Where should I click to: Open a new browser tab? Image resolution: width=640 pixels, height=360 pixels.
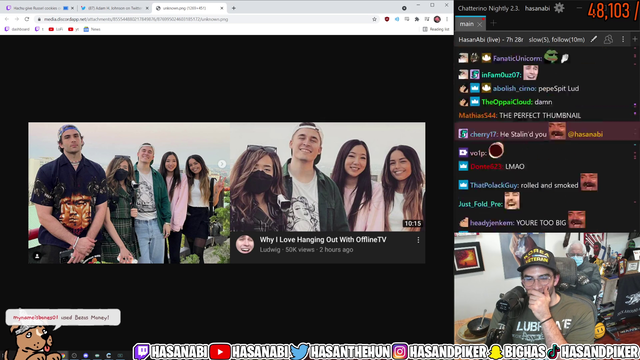point(233,8)
